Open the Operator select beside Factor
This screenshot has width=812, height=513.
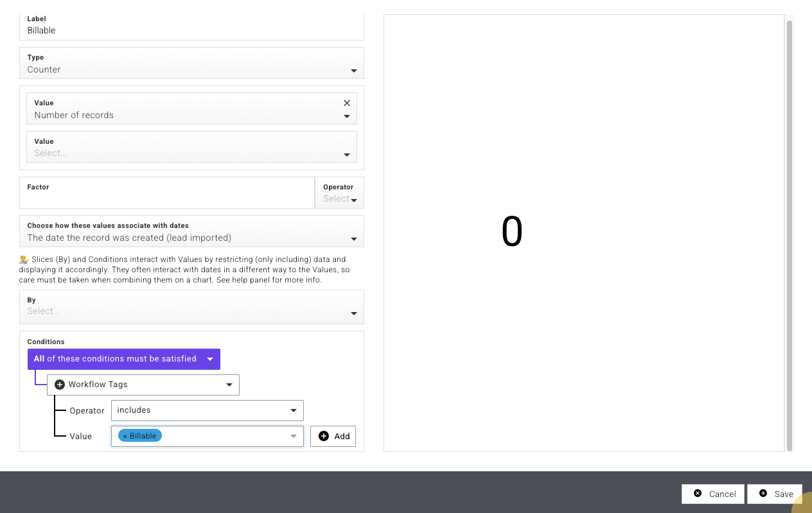point(353,200)
